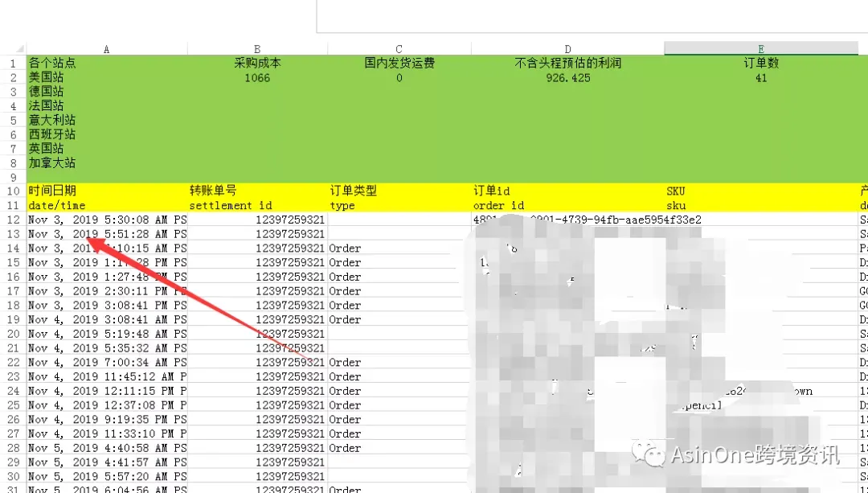
Task: Click the Order type cell in row 15
Action: 399,262
